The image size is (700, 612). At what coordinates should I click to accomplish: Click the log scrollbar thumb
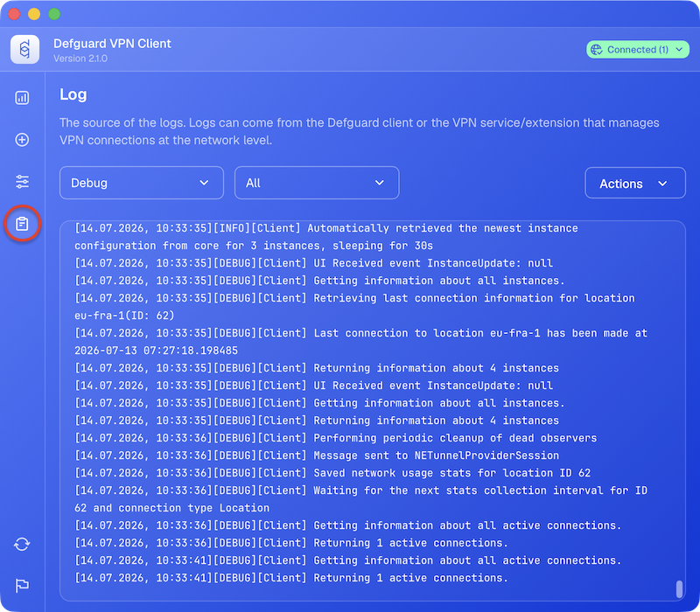(679, 588)
